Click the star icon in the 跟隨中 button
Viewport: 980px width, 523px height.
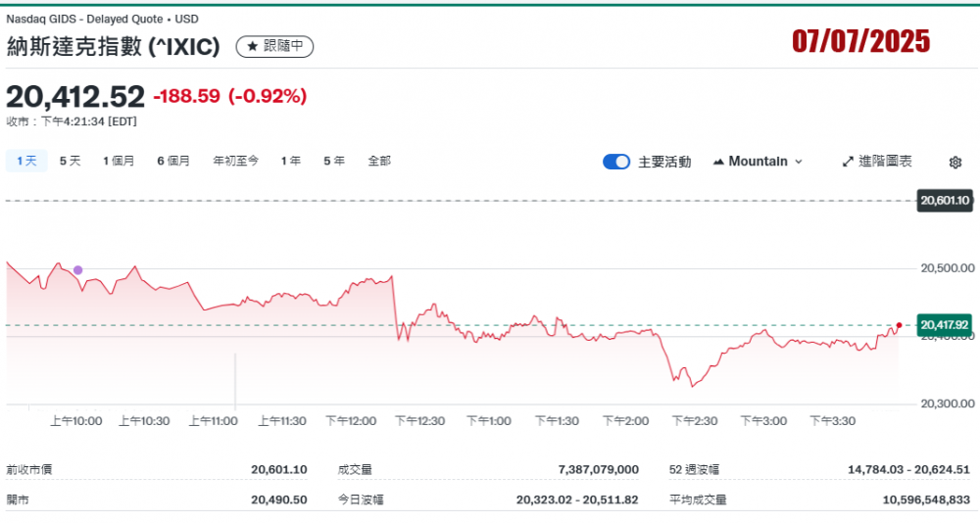tap(252, 46)
